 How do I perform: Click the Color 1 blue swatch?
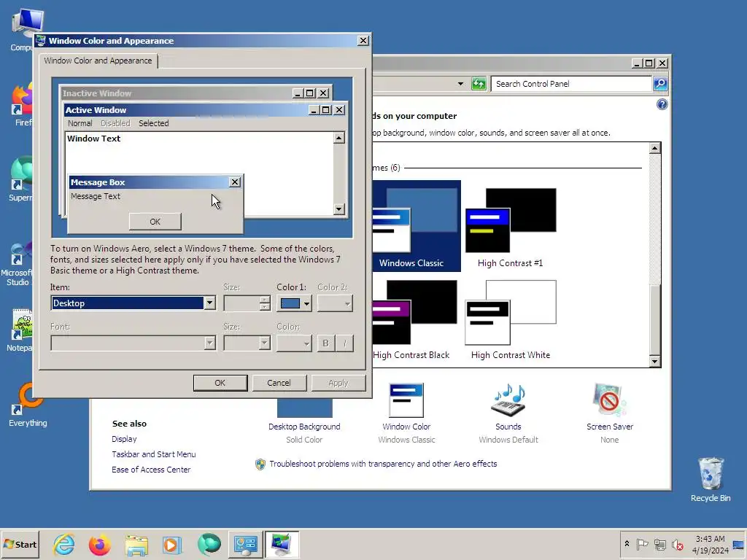click(x=290, y=303)
